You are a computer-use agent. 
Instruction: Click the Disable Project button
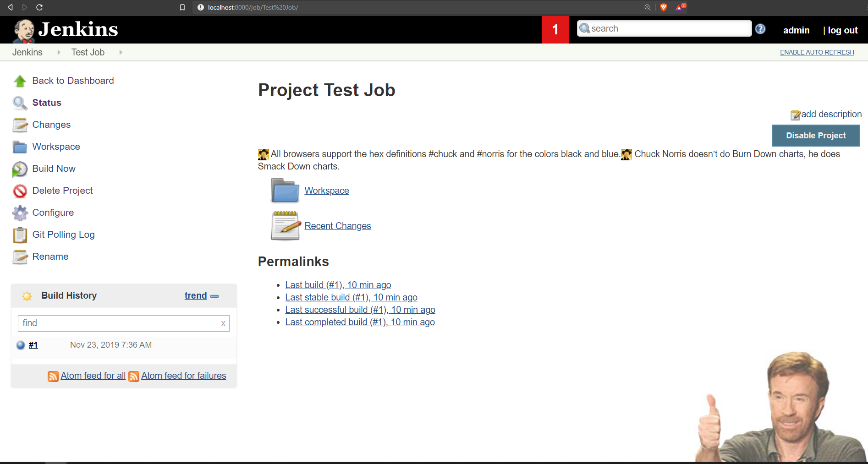tap(816, 136)
